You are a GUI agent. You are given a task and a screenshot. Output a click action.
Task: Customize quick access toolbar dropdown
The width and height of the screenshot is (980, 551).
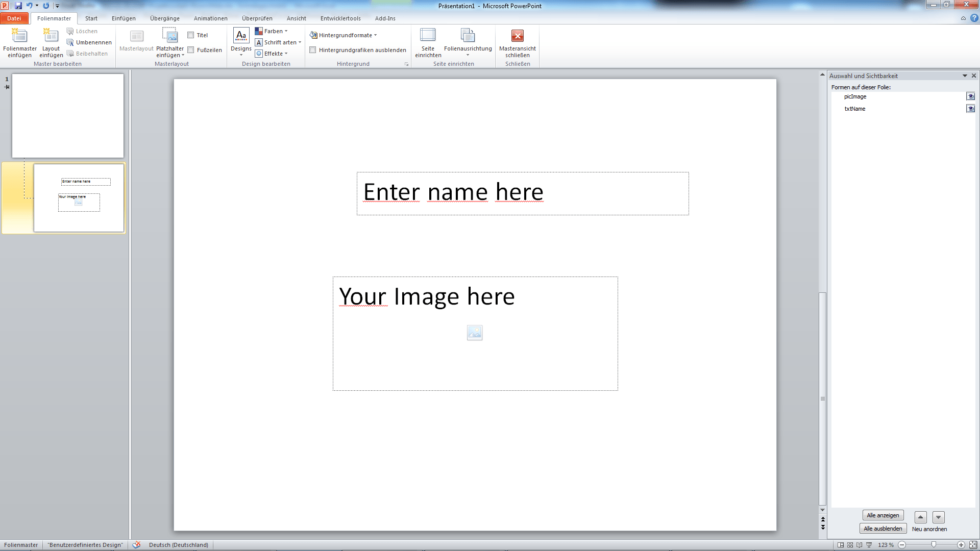(57, 6)
